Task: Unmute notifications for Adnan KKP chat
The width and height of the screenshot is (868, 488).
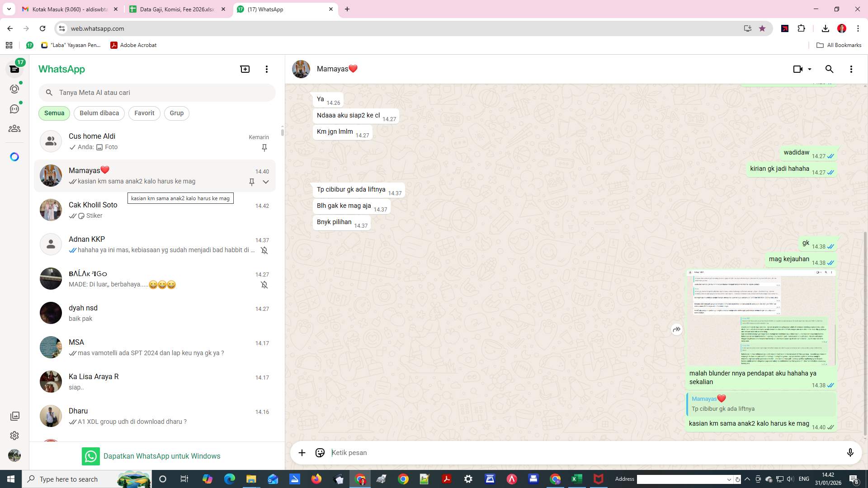Action: pyautogui.click(x=264, y=250)
